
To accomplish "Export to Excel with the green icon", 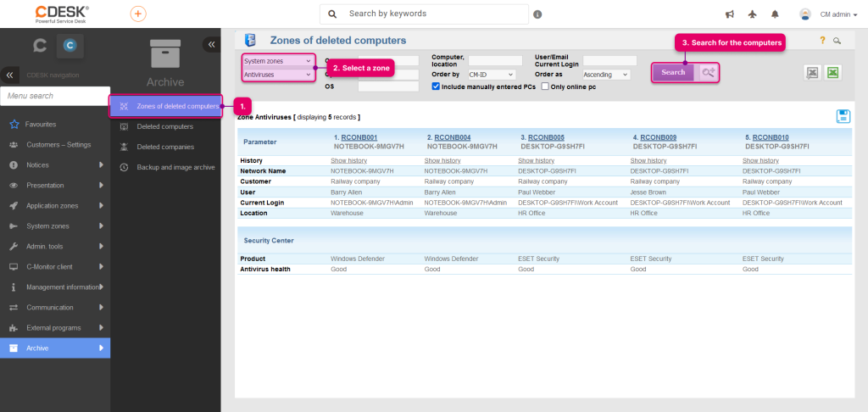I will [x=832, y=73].
